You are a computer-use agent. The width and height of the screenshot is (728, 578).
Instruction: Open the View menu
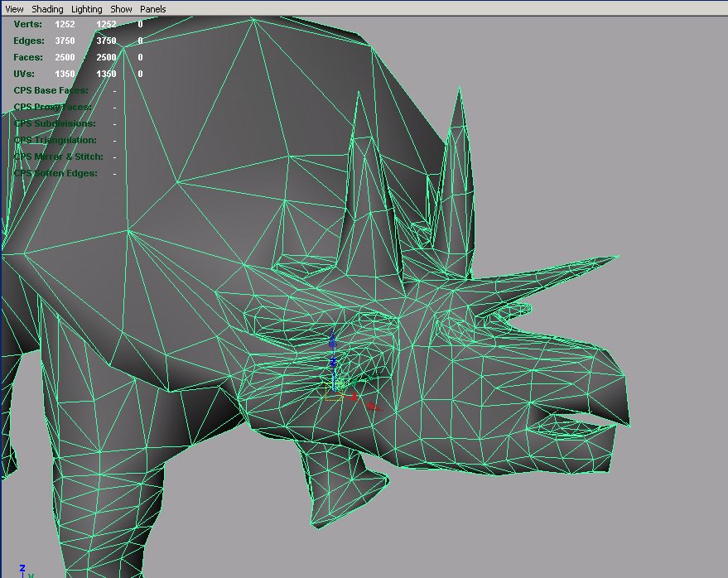(x=14, y=9)
